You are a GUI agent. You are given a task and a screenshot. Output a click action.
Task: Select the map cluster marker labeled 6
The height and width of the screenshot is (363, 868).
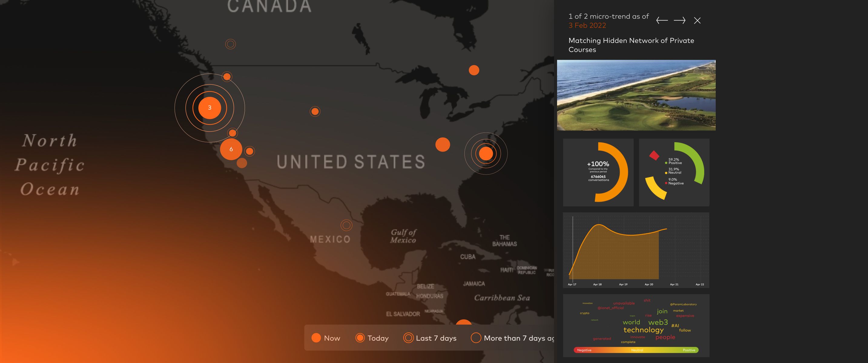(x=231, y=149)
